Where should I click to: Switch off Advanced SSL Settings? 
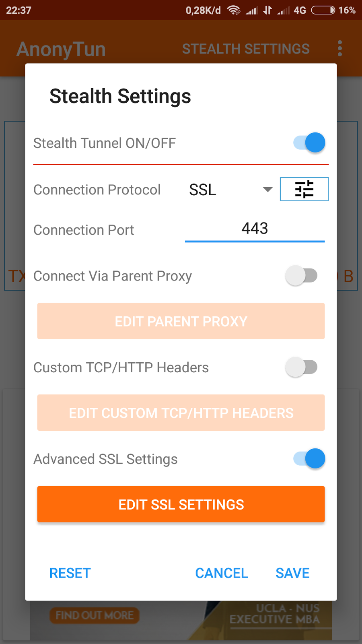pos(310,459)
